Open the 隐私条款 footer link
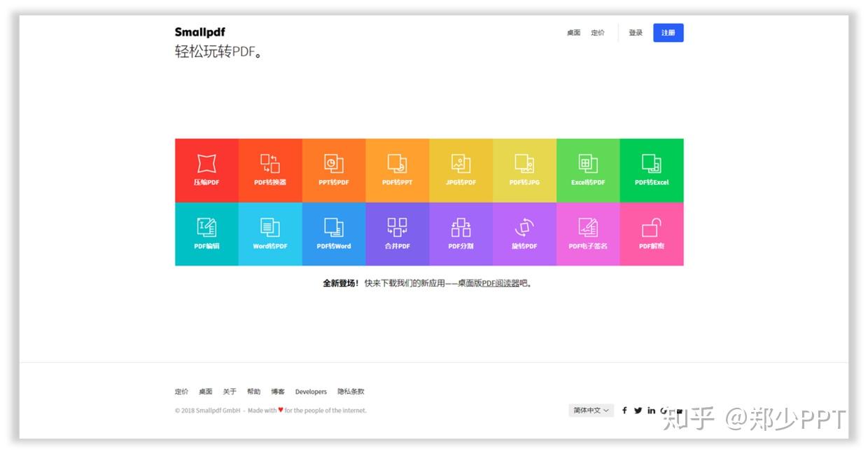 [x=351, y=392]
